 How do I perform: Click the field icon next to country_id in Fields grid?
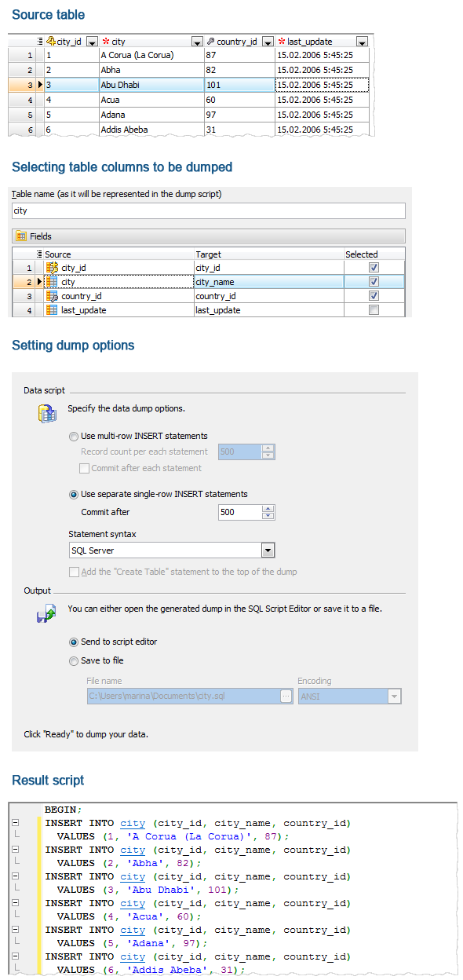pos(53,295)
